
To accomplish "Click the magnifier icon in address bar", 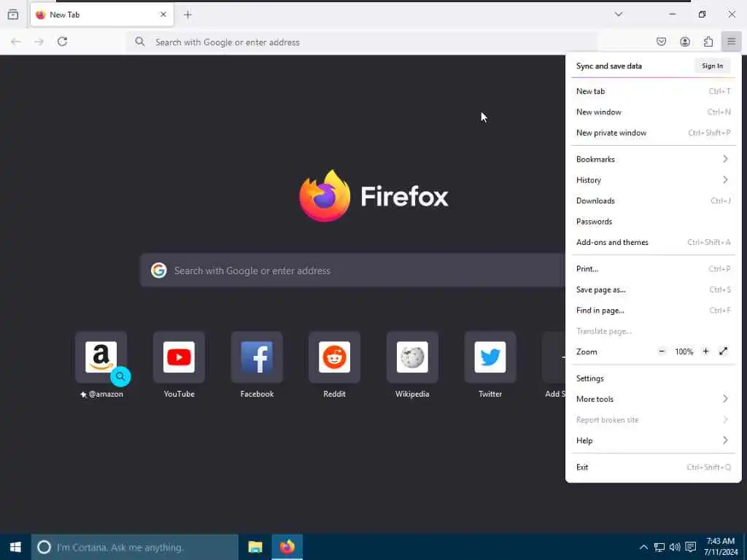I will tap(139, 42).
